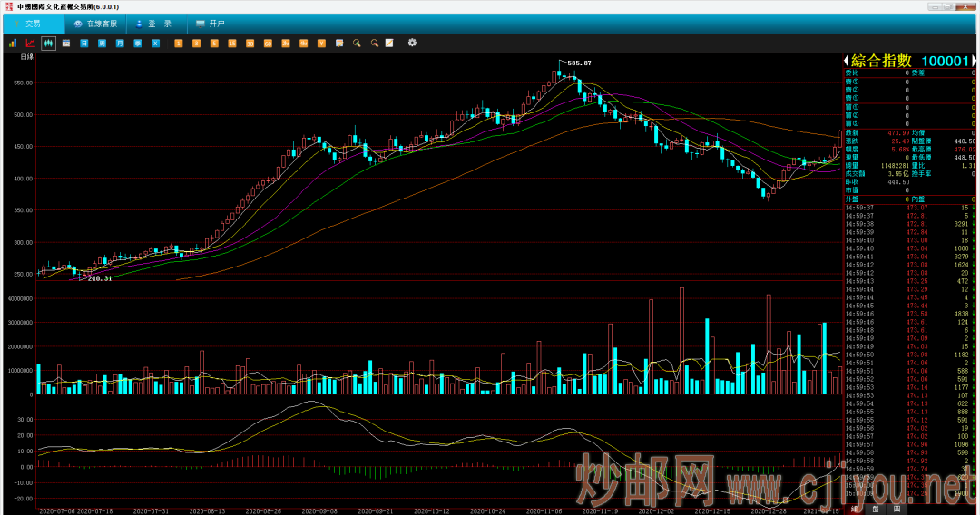Click the percentage change 5.68%
Viewport: 980px width, 515px height.
[x=901, y=150]
